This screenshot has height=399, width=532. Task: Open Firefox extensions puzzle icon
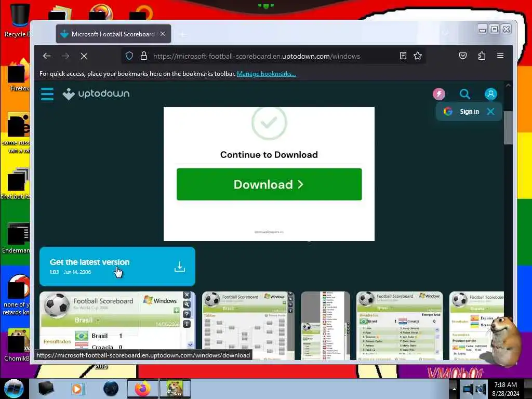point(482,56)
